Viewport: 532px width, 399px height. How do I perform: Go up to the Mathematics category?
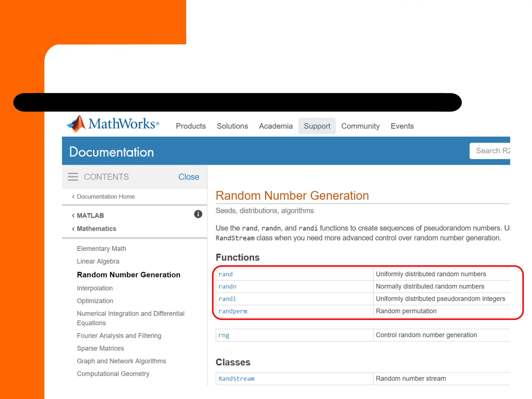pos(96,229)
